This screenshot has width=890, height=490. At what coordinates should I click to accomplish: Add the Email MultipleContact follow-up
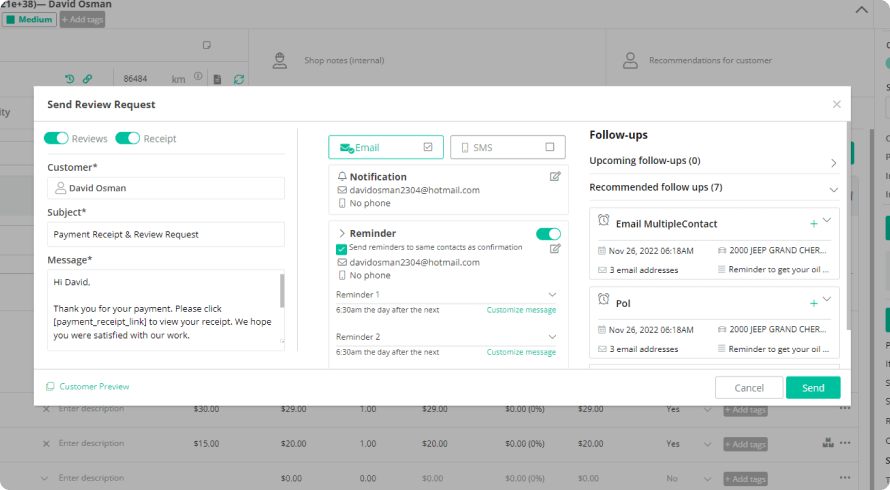point(813,223)
